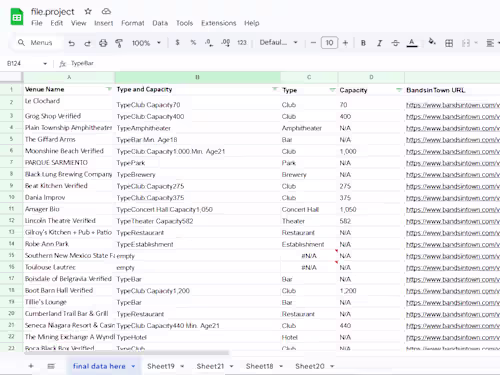Open Sheet19 tab options arrow
Image resolution: width=500 pixels, height=375 pixels.
(x=182, y=366)
